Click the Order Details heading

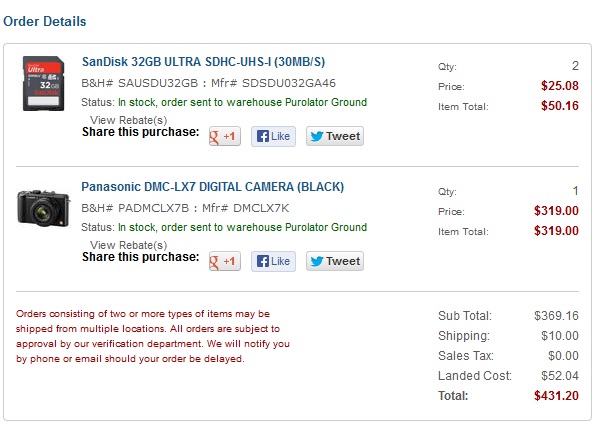point(45,21)
